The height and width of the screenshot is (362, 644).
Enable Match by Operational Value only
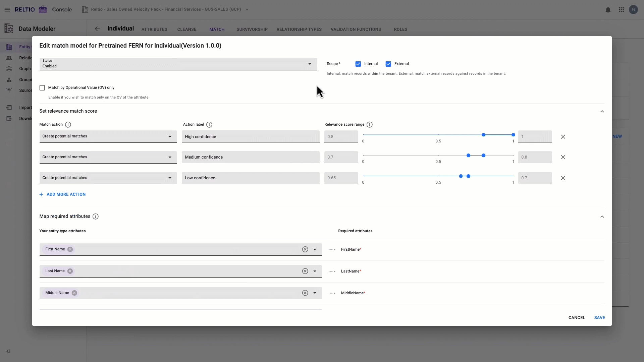42,88
